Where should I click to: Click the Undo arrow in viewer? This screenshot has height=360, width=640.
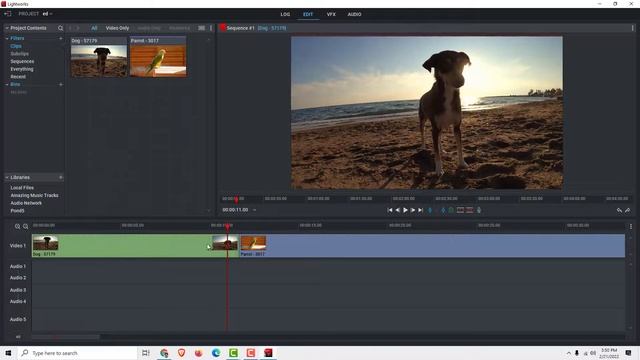pos(619,210)
